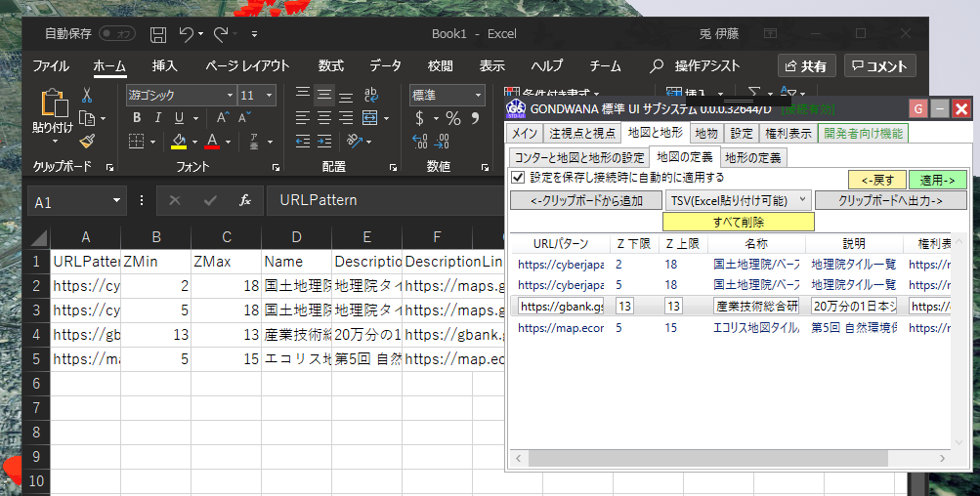Apply currency number format
Image resolution: width=980 pixels, height=496 pixels.
tap(419, 117)
